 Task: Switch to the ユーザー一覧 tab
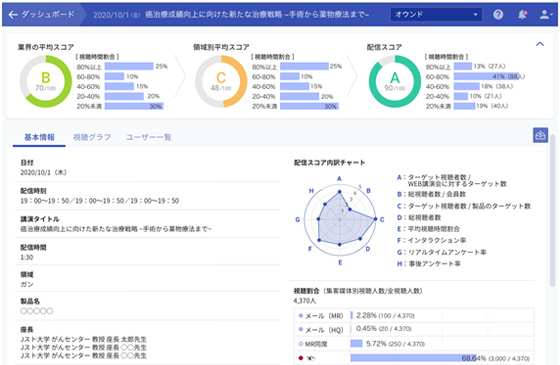coord(149,137)
